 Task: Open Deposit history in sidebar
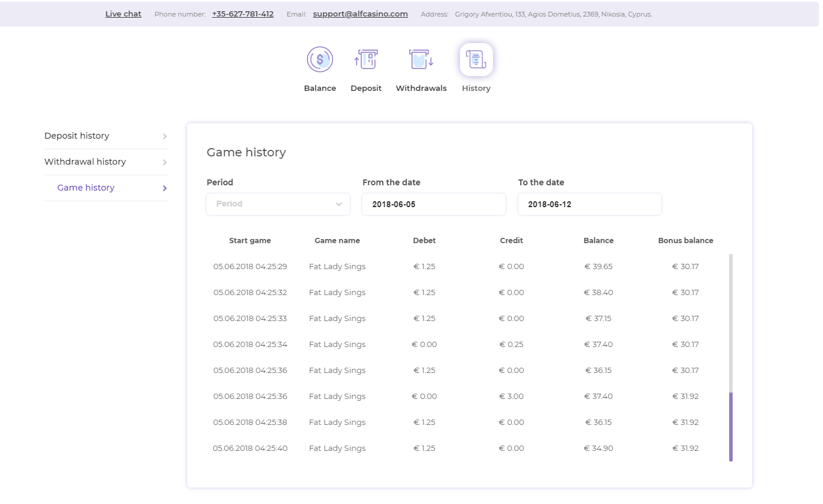[106, 136]
